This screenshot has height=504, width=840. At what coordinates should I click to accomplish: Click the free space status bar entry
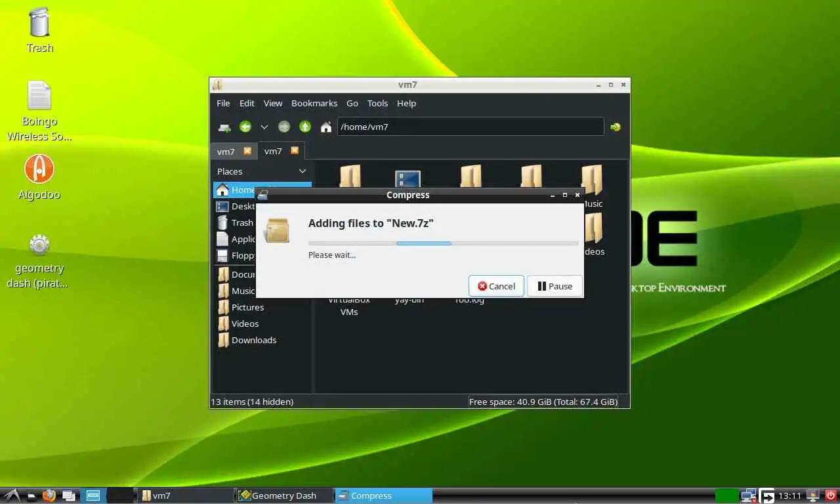click(543, 402)
